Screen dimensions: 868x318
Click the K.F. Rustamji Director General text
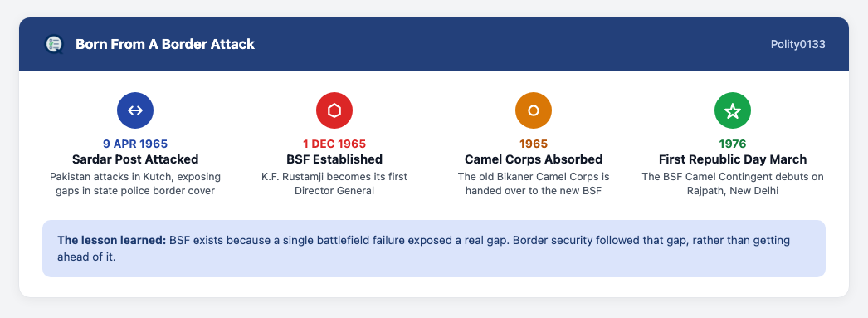tap(334, 184)
